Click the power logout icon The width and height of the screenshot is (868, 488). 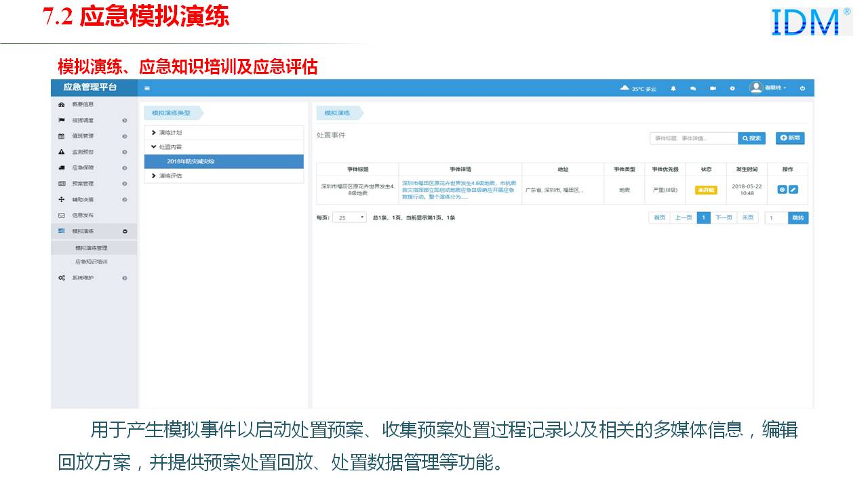[802, 88]
